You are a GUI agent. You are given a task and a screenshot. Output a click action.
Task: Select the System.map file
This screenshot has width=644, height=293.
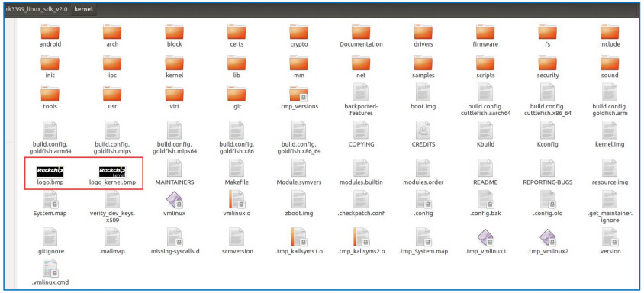coord(50,200)
